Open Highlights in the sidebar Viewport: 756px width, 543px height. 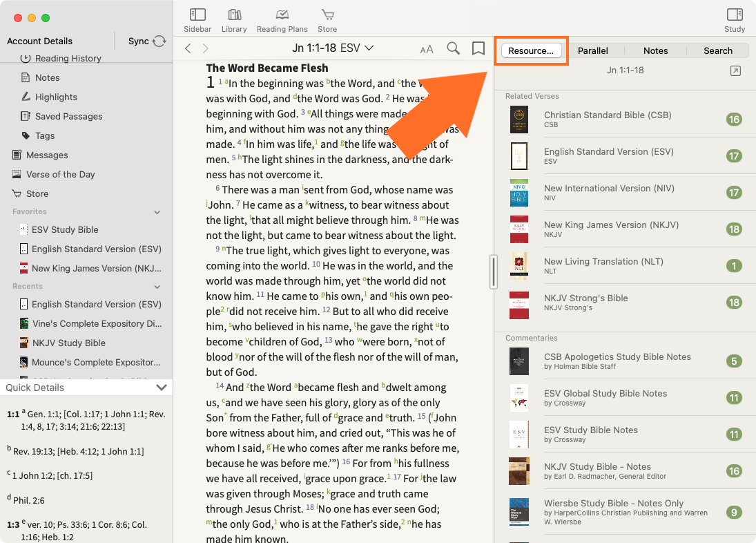pos(49,97)
